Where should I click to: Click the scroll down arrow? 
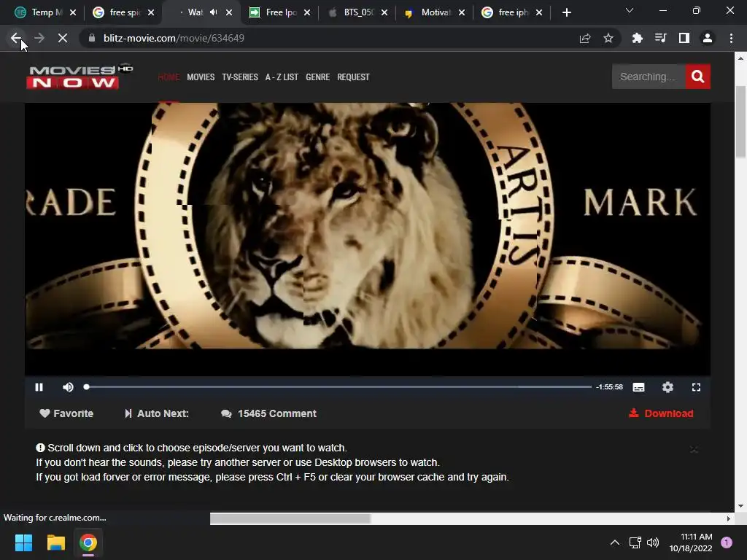(x=740, y=506)
